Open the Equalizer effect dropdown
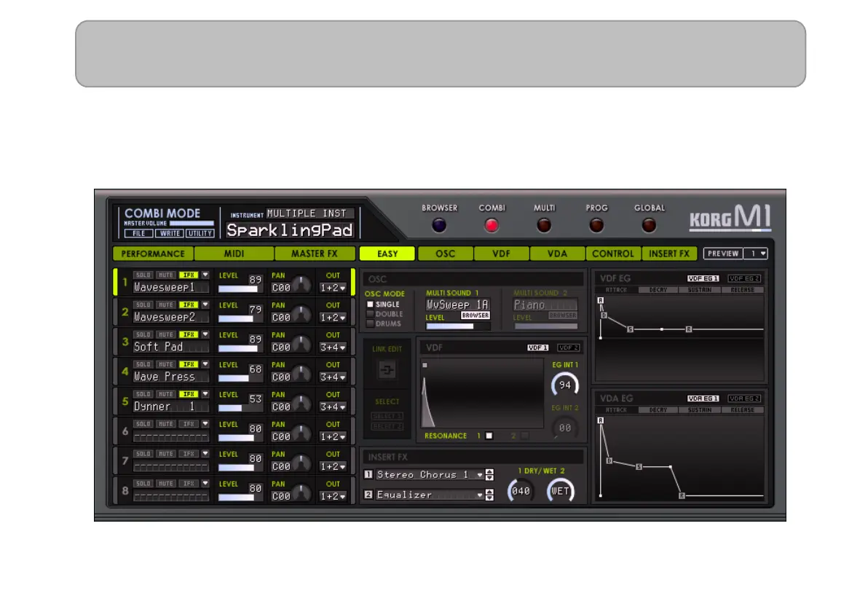This screenshot has height=612, width=868. coord(480,495)
